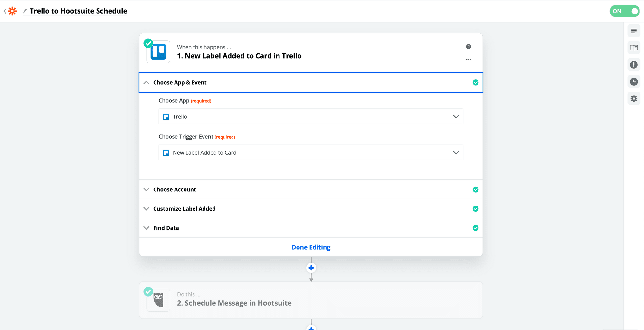Image resolution: width=644 pixels, height=330 pixels.
Task: Open the help guide book icon in sidebar
Action: pos(634,48)
